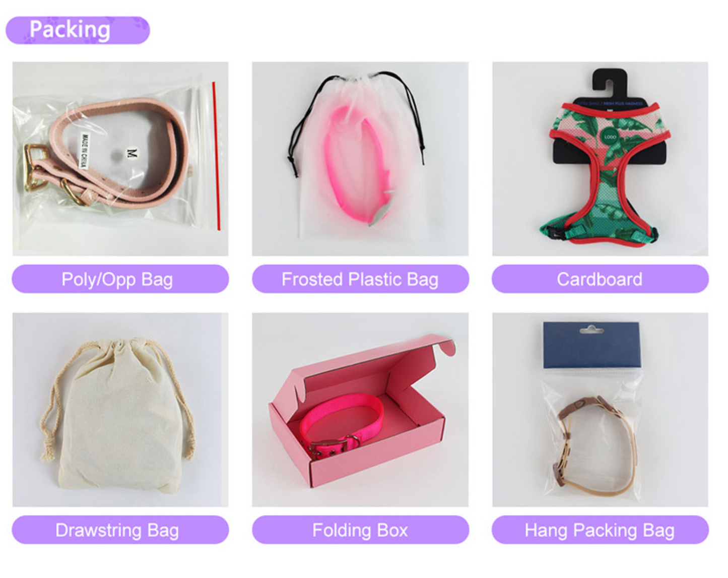Open the Cardboard harness photo
The width and height of the screenshot is (728, 578).
(x=600, y=159)
